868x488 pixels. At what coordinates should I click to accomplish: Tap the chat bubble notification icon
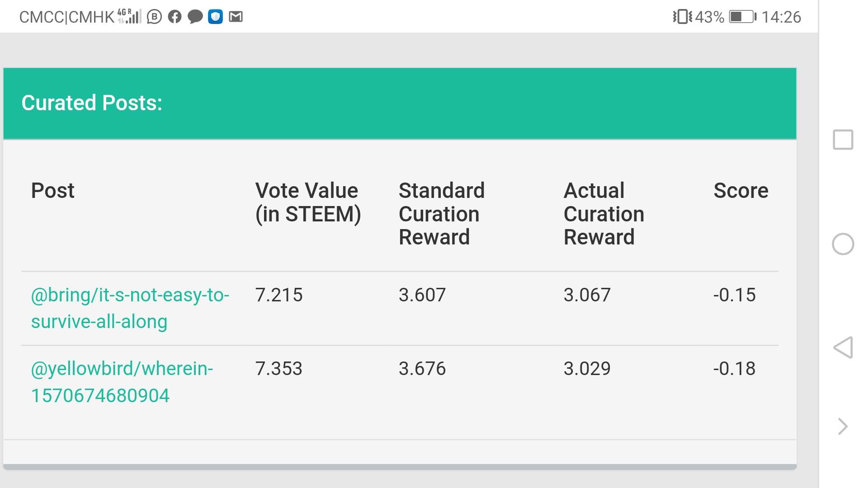(x=195, y=17)
